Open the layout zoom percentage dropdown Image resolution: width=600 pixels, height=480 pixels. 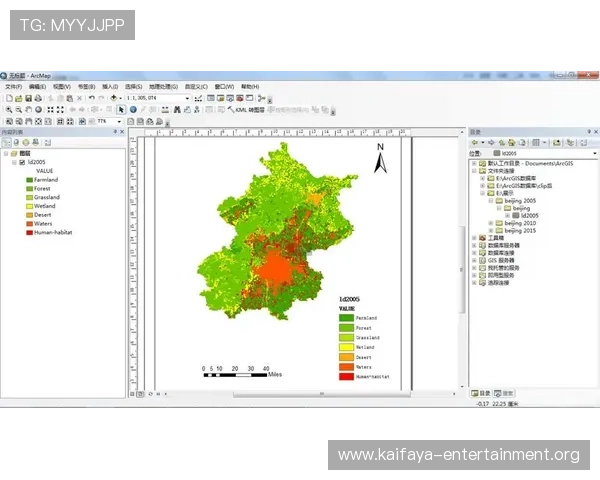(x=119, y=121)
